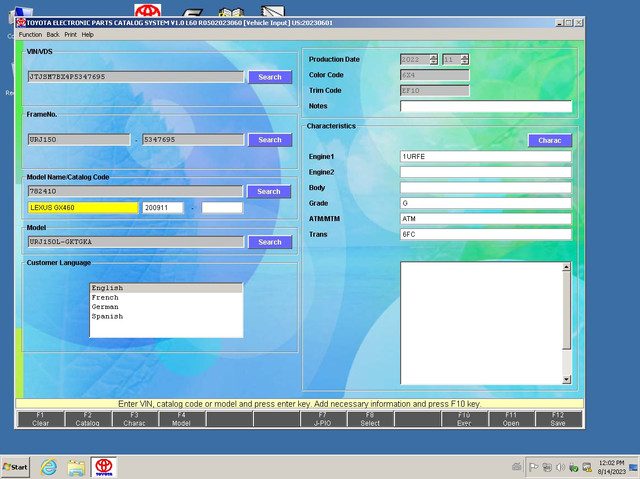
Task: Click the Grade field showing G
Action: (486, 203)
